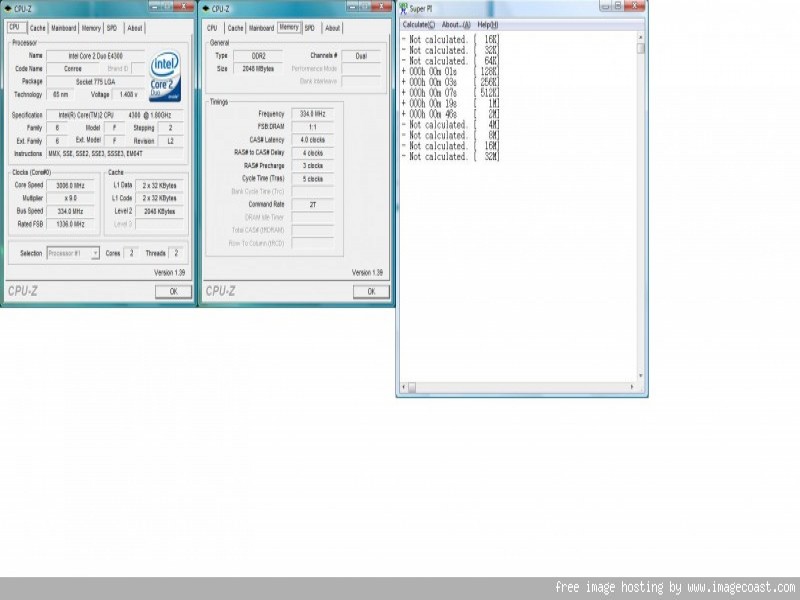Screen dimensions: 800x600
Task: Select Memory tab in CPU-Z processor window
Action: click(x=91, y=28)
